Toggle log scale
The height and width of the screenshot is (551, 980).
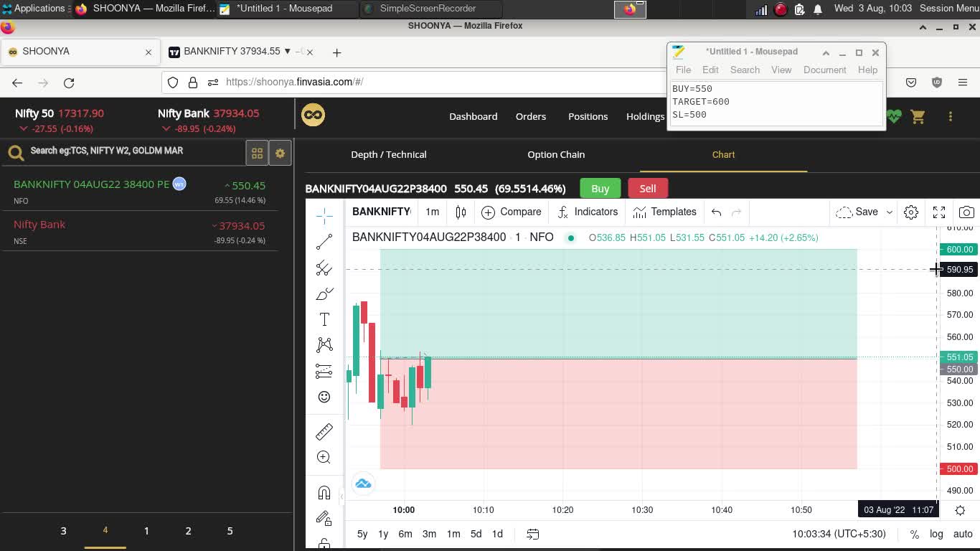(x=936, y=534)
